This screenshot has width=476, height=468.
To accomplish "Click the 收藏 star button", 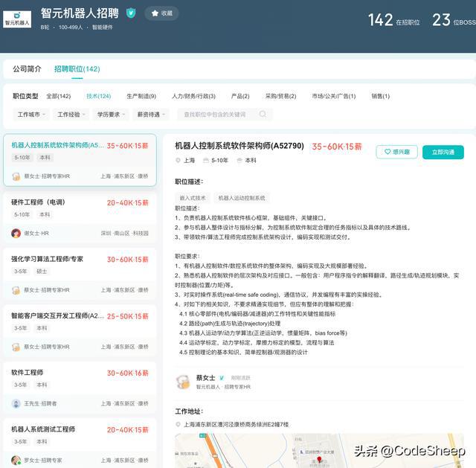I will [161, 13].
